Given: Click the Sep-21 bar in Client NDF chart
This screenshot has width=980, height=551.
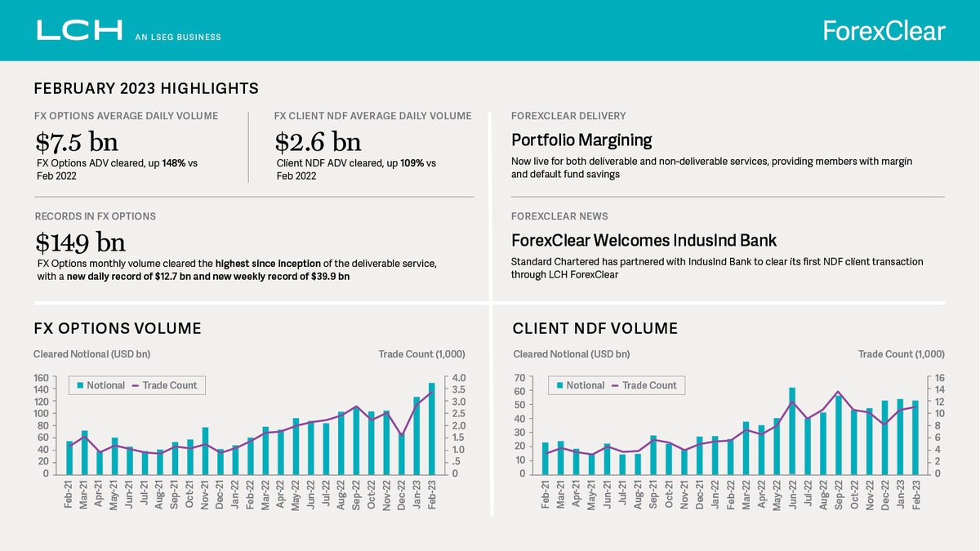Looking at the screenshot, I should (653, 455).
